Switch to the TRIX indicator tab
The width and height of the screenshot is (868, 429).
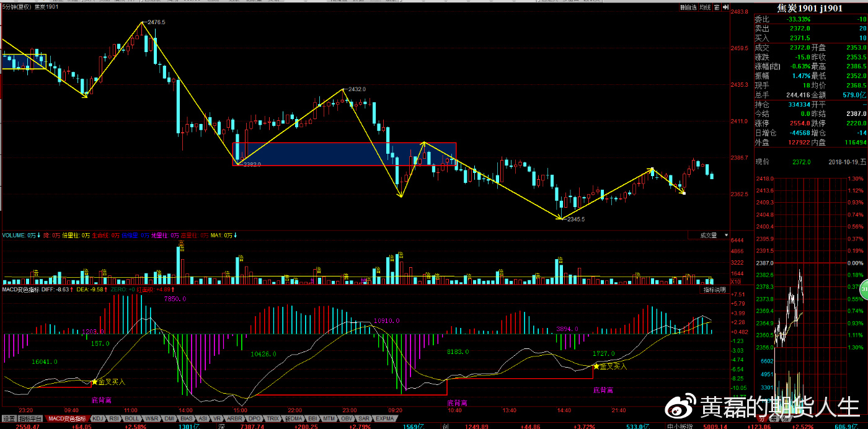click(272, 418)
